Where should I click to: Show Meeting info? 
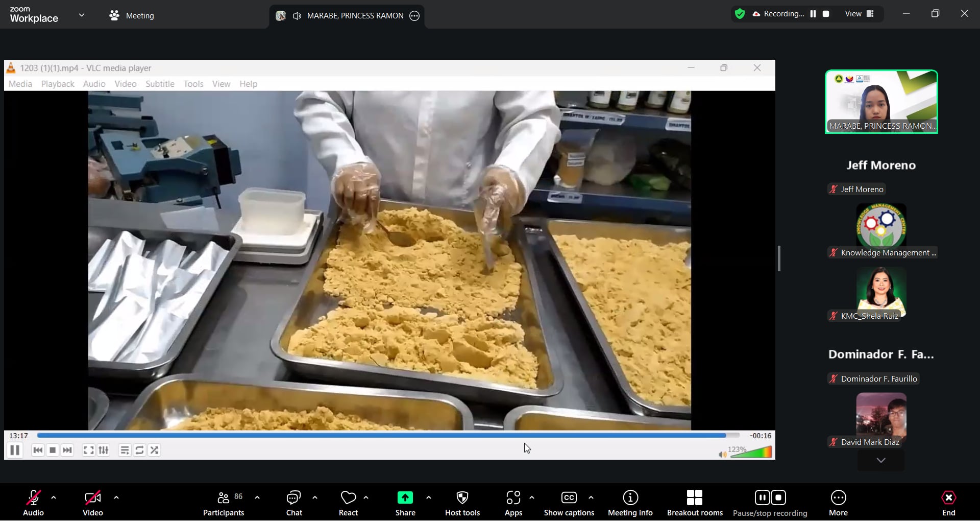click(630, 503)
